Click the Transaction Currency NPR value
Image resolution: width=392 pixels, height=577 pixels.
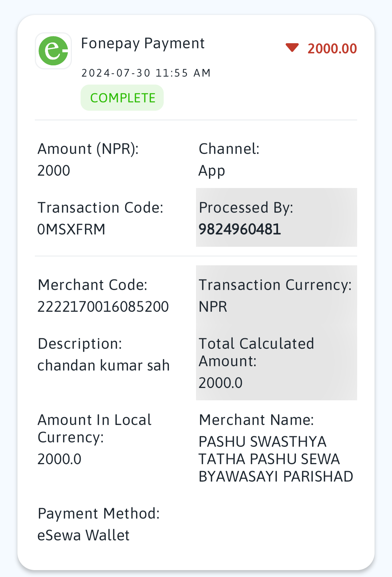(213, 307)
